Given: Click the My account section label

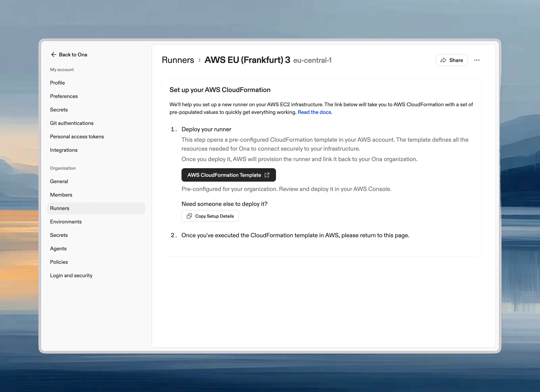Looking at the screenshot, I should tap(62, 70).
